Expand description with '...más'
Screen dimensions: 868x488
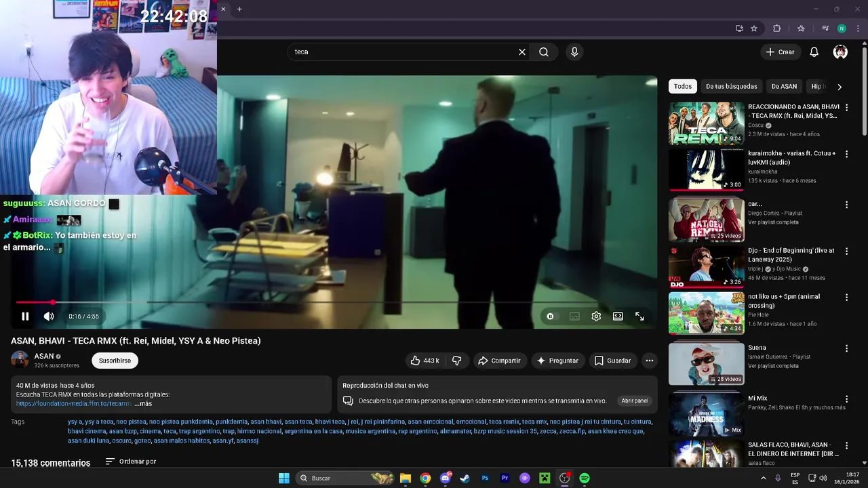point(144,403)
